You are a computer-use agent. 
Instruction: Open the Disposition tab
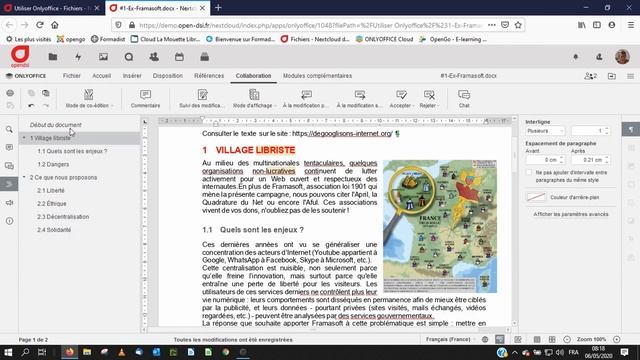point(168,76)
